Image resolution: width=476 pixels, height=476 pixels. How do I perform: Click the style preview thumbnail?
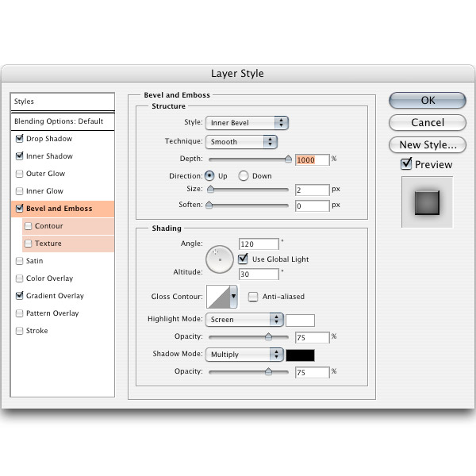coord(427,202)
